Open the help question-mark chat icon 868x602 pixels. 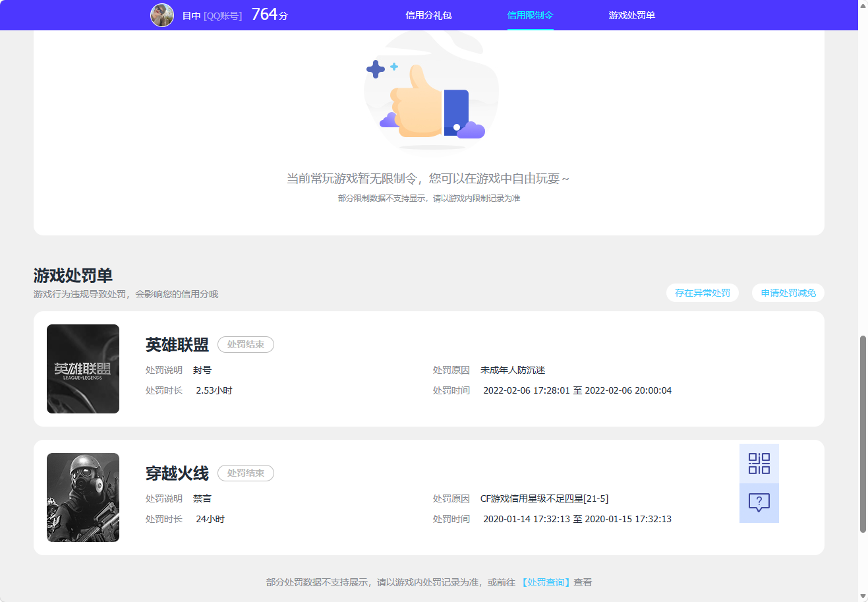tap(759, 503)
